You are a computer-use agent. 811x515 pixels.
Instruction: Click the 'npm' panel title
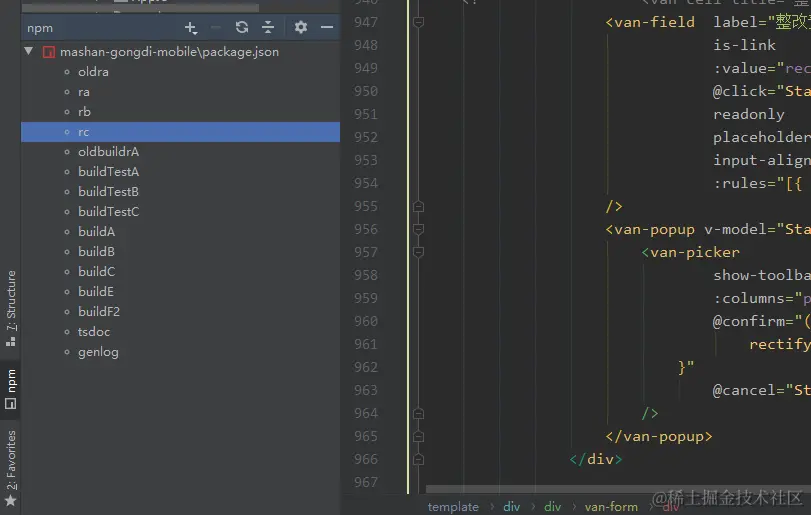point(40,28)
